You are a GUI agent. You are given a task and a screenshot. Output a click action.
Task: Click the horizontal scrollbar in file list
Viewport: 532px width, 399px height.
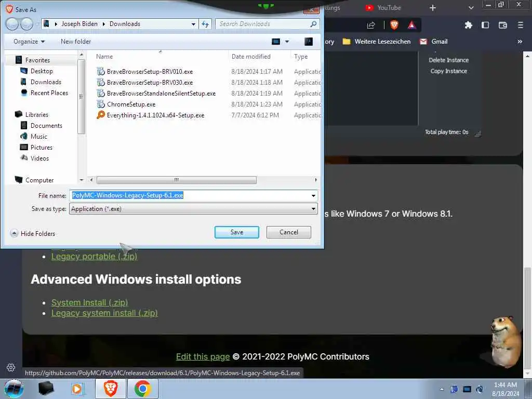click(177, 180)
